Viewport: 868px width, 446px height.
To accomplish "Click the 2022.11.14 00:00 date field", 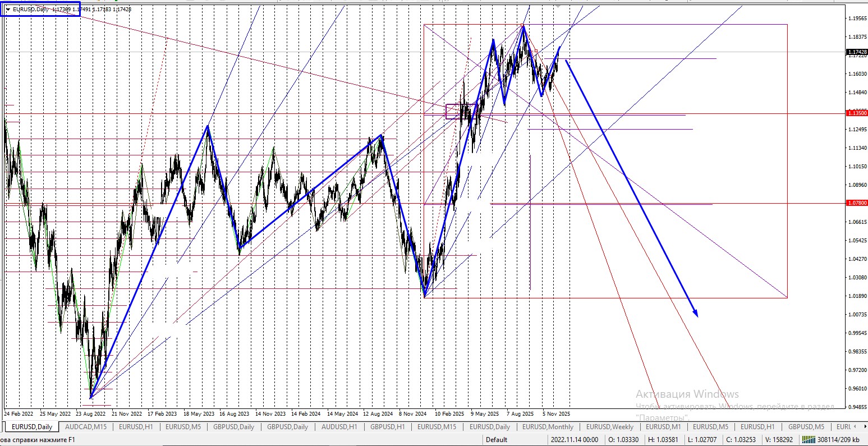I will (574, 440).
